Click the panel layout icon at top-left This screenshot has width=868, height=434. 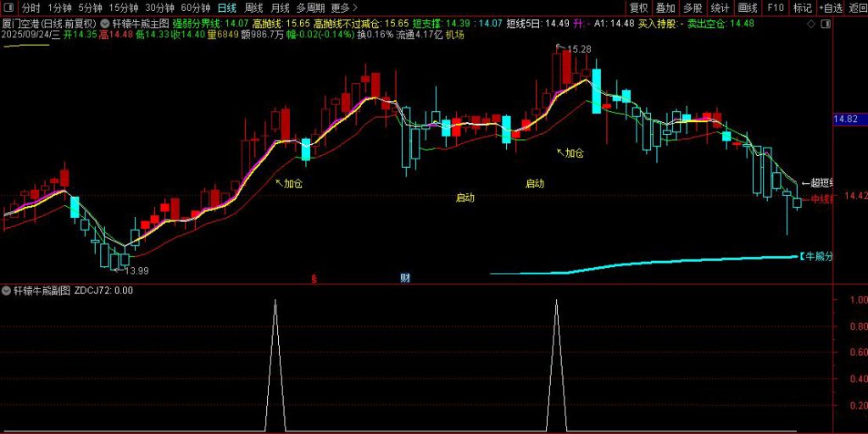tap(10, 8)
